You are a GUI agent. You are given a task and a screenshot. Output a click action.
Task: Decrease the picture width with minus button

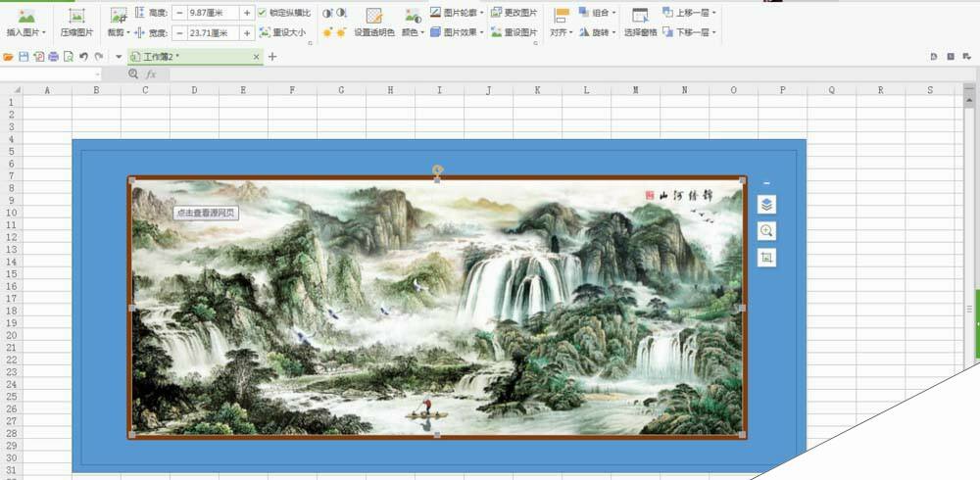pyautogui.click(x=179, y=33)
